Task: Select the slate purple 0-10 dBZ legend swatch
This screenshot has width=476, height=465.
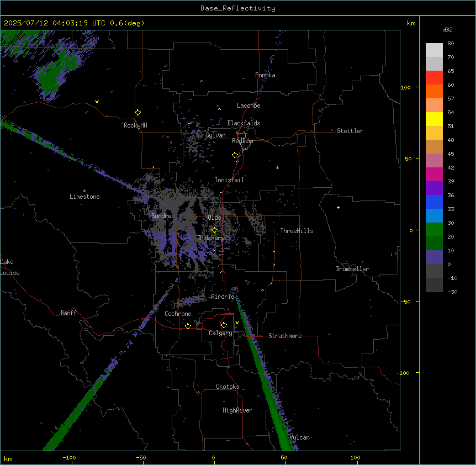Action: [434, 257]
